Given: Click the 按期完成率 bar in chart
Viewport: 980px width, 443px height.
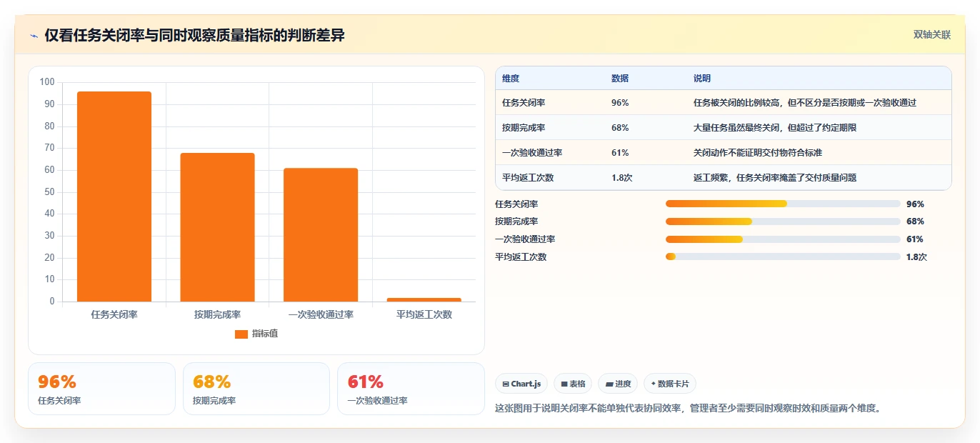Looking at the screenshot, I should (x=217, y=227).
